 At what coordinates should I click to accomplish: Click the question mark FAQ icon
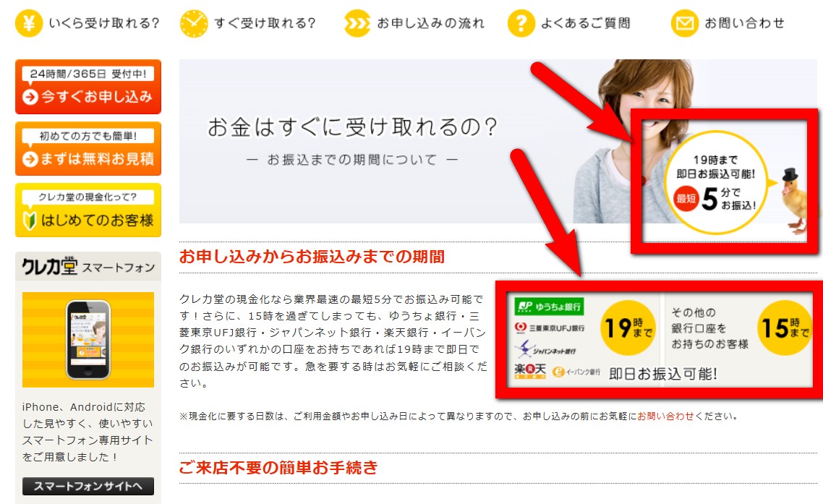521,23
